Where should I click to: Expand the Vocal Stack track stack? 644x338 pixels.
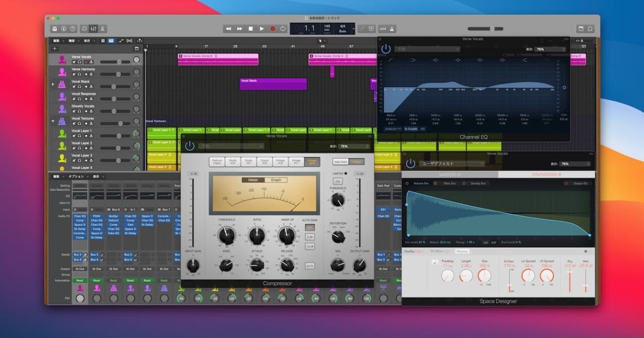(x=52, y=84)
